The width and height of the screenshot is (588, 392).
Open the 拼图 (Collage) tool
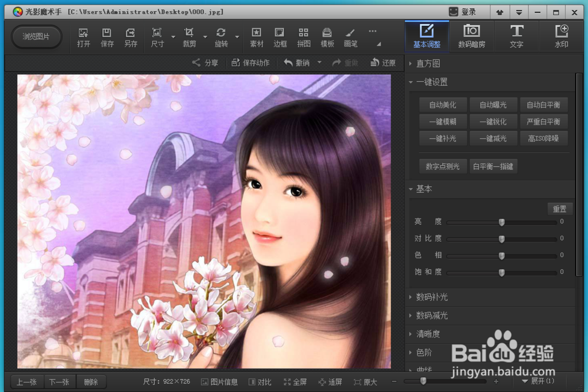coord(303,37)
